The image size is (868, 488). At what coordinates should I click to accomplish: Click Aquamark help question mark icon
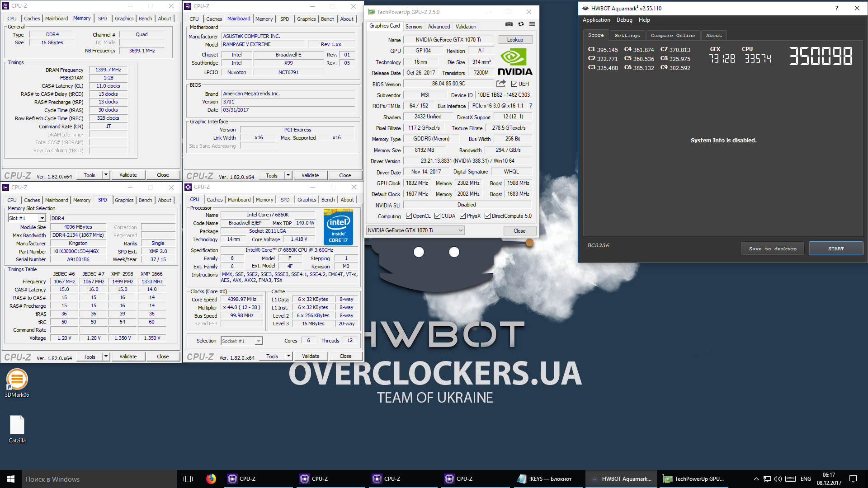(836, 8)
